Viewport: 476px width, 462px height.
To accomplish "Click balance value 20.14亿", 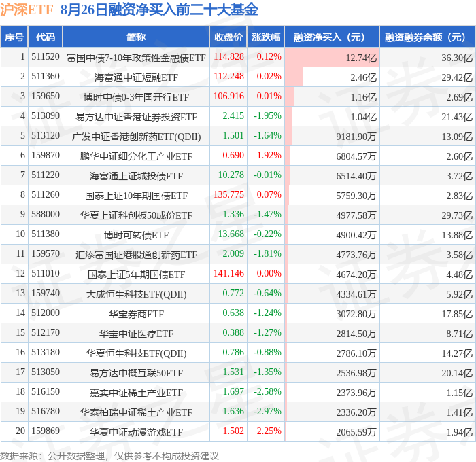I will point(457,373).
